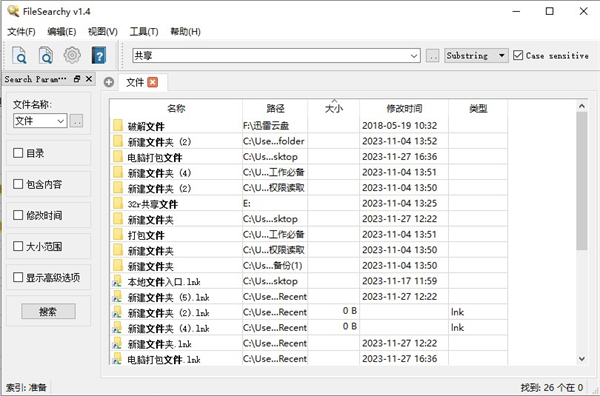Image resolution: width=600 pixels, height=396 pixels.
Task: Click the folder icon of 打包文件
Action: [118, 234]
